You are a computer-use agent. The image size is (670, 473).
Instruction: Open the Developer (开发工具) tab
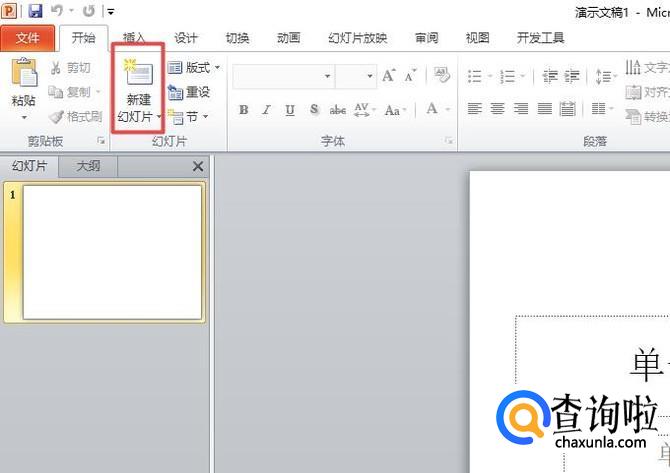(x=541, y=38)
